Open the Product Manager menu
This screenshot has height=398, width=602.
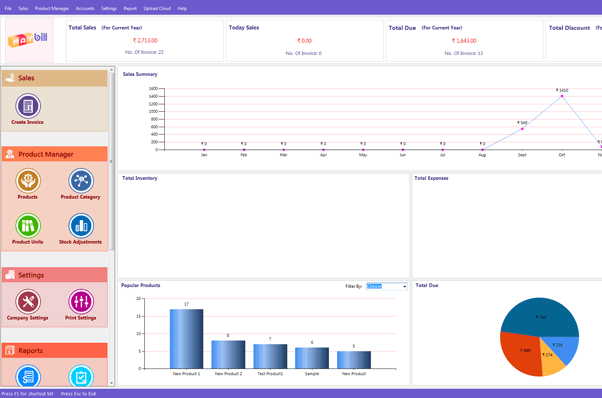[52, 8]
